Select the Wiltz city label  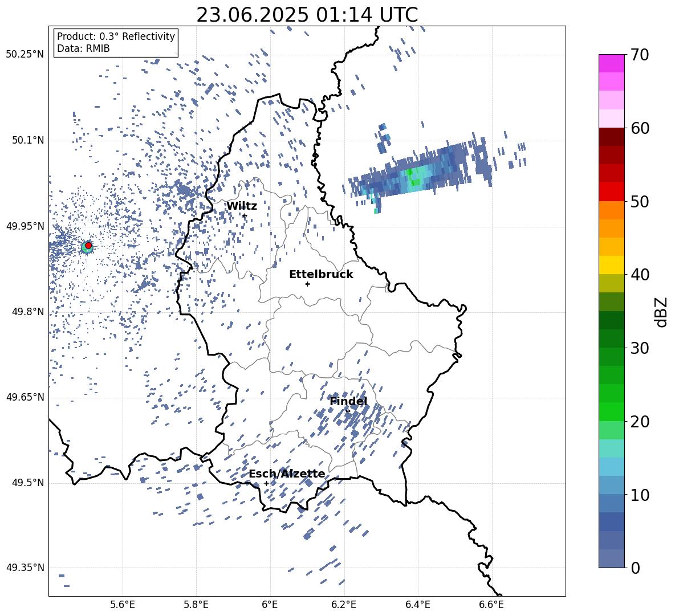(242, 206)
